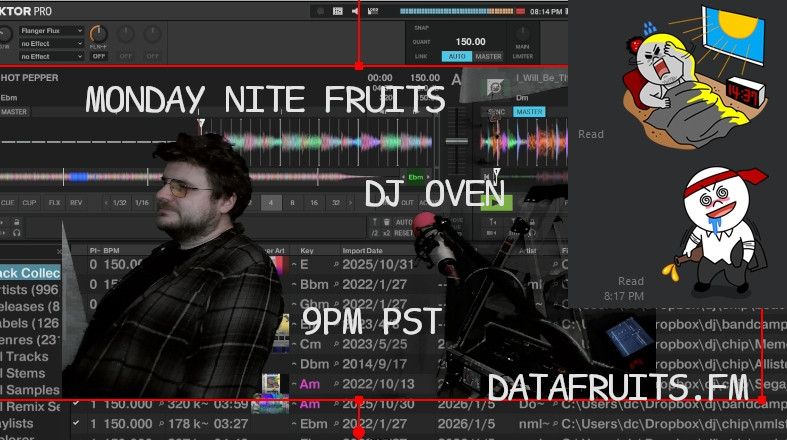Select Track Collection in browser tree
The image size is (787, 440).
point(30,273)
